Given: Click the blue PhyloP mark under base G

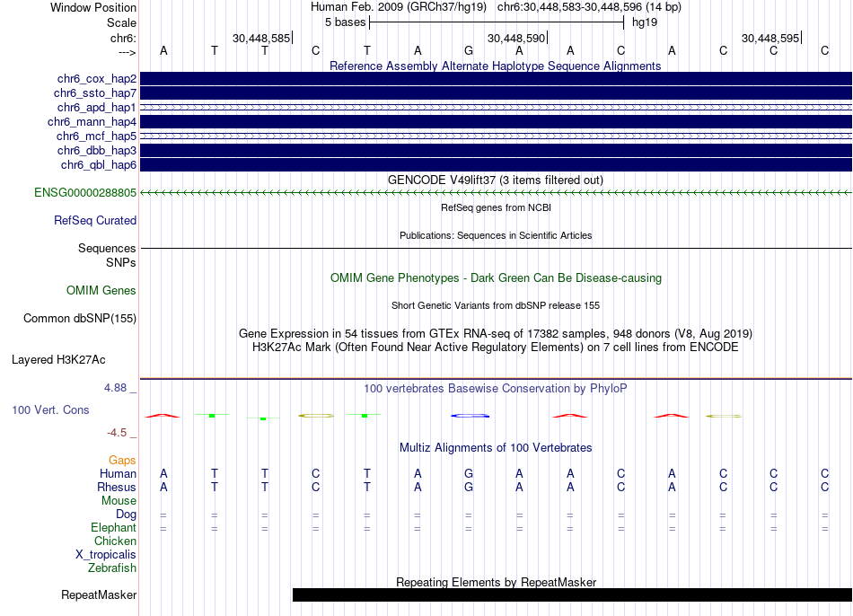Looking at the screenshot, I should pyautogui.click(x=470, y=416).
